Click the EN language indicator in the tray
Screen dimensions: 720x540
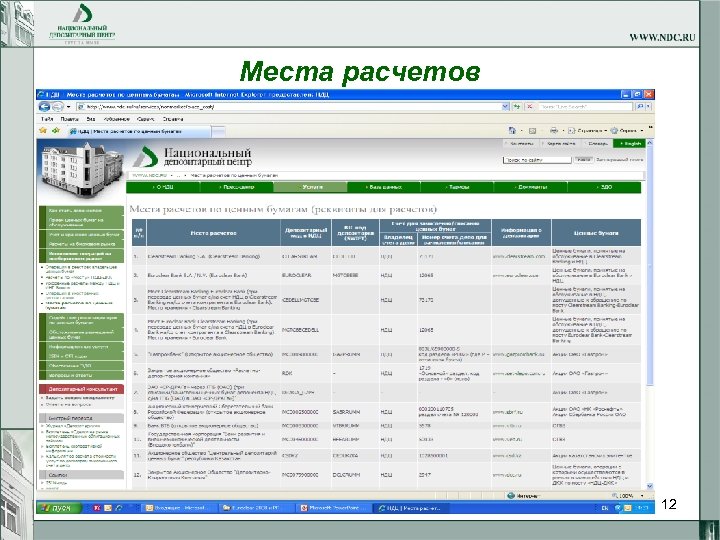605,508
